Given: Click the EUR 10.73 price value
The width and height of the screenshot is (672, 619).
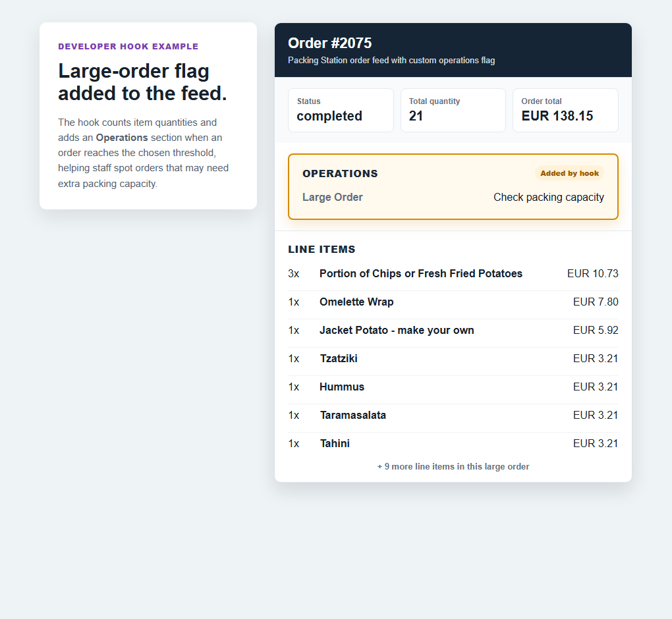Looking at the screenshot, I should pyautogui.click(x=593, y=274).
